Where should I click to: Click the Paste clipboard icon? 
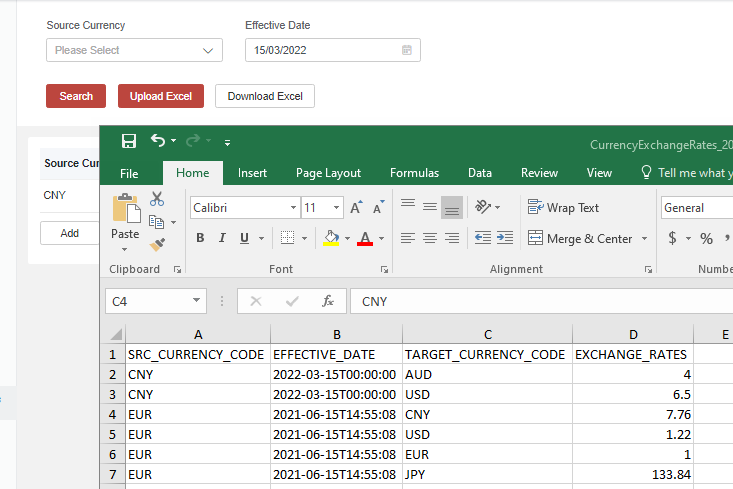click(x=125, y=208)
